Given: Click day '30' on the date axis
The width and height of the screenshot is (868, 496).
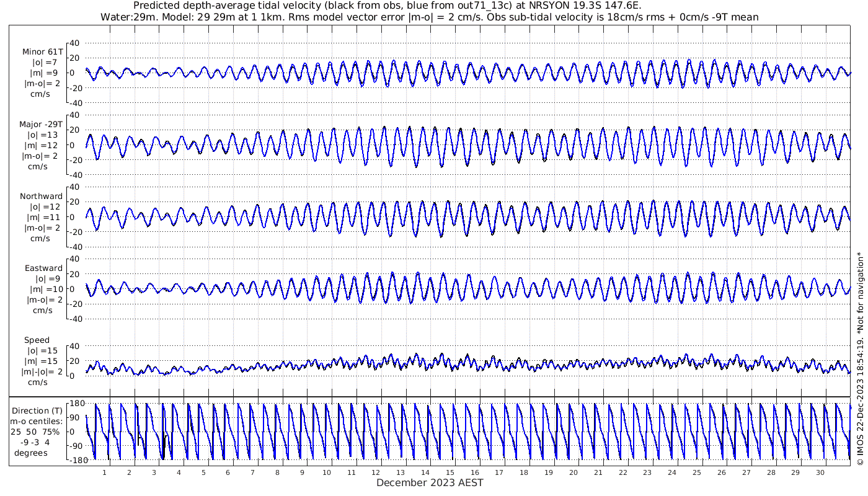Looking at the screenshot, I should click(x=820, y=472).
